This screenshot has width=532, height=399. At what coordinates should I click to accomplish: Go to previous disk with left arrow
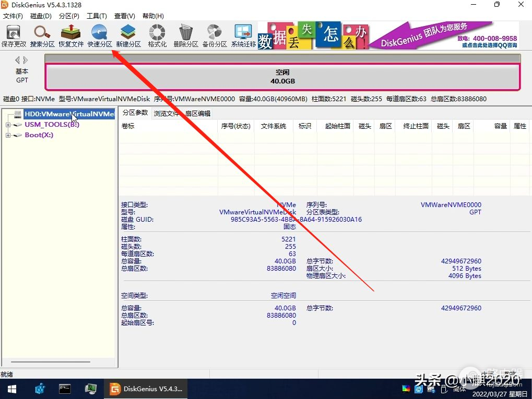pyautogui.click(x=17, y=60)
